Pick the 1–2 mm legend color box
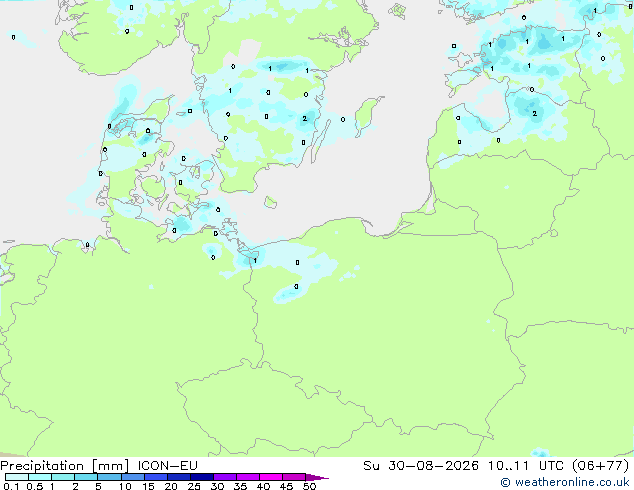Viewport: 634px width, 490px height. point(63,477)
